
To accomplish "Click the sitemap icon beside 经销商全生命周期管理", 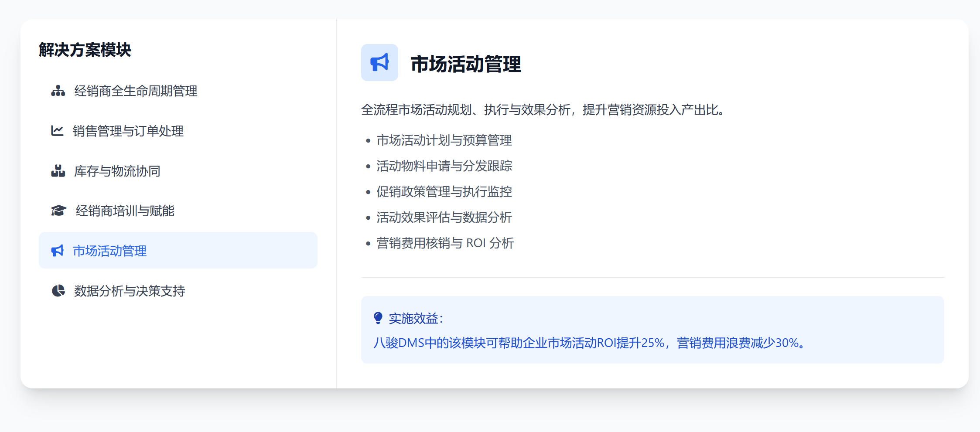I will click(58, 91).
